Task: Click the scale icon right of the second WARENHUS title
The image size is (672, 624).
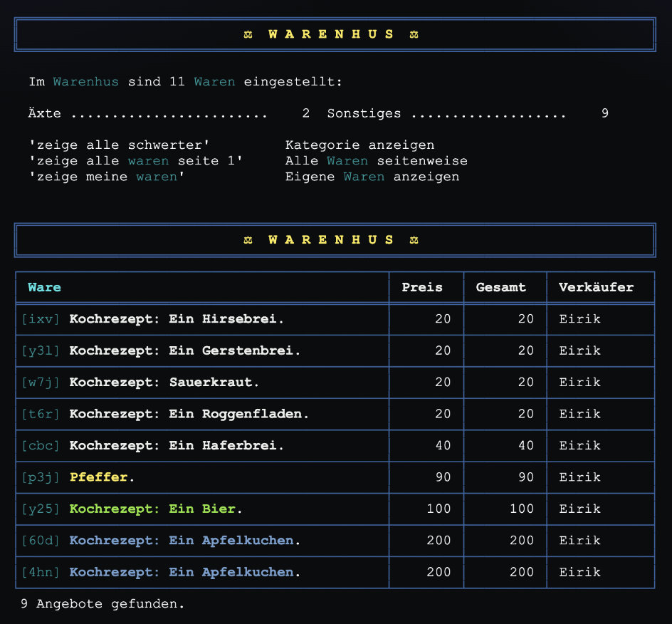Action: (414, 240)
